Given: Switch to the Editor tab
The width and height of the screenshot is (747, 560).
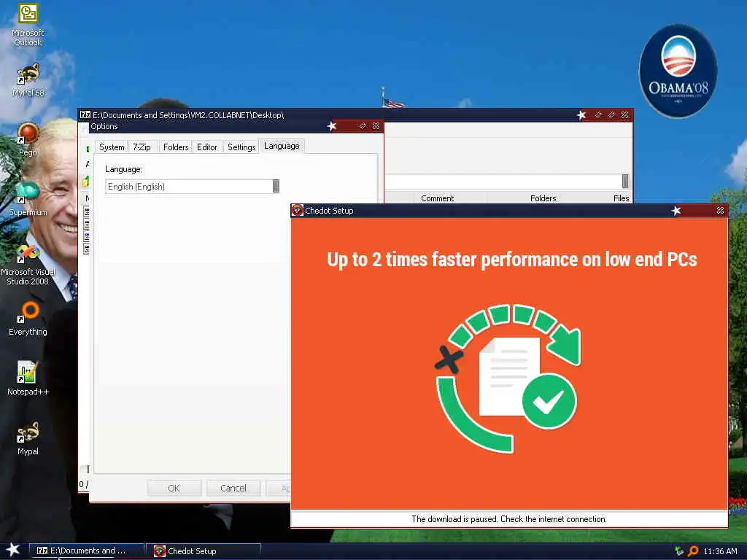Looking at the screenshot, I should [x=206, y=147].
